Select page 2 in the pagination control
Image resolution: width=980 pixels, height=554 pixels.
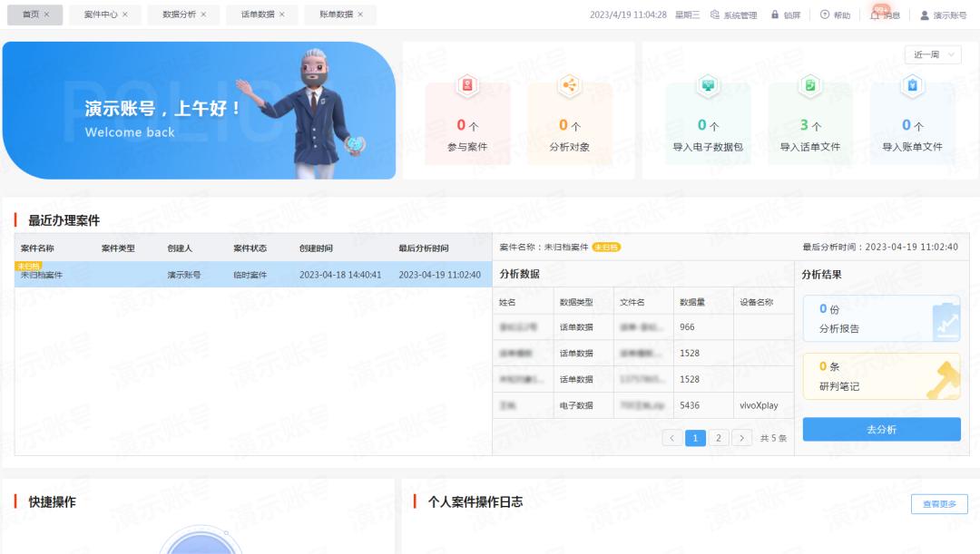[718, 437]
